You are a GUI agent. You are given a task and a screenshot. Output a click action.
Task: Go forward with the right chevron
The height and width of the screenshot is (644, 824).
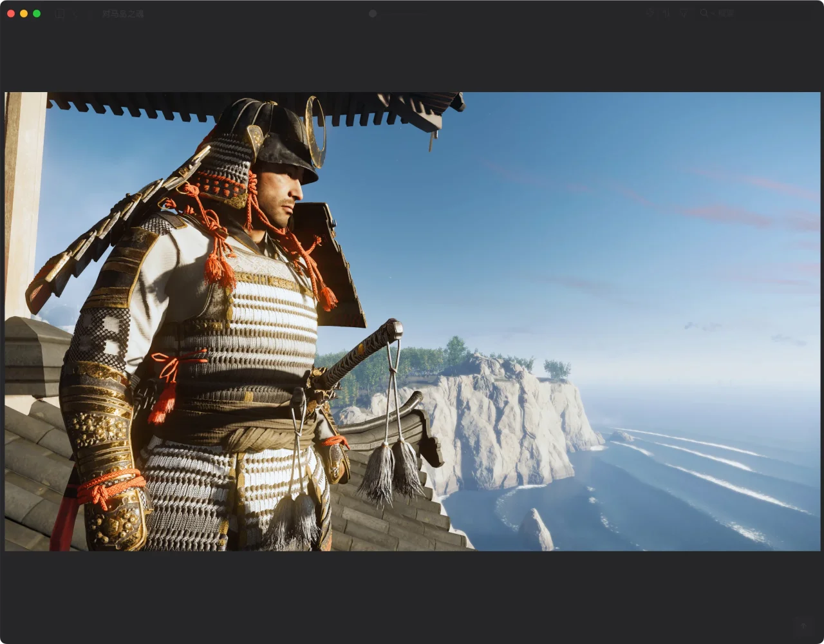pos(89,14)
